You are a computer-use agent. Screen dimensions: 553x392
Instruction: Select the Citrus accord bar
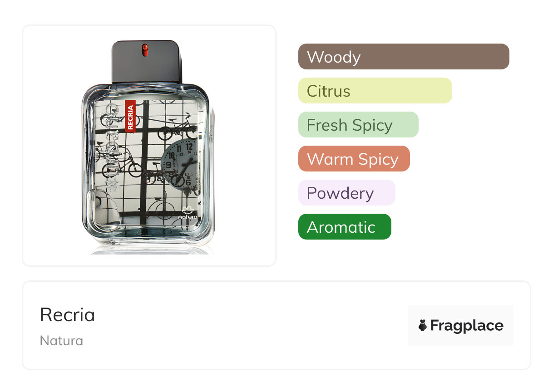(375, 91)
